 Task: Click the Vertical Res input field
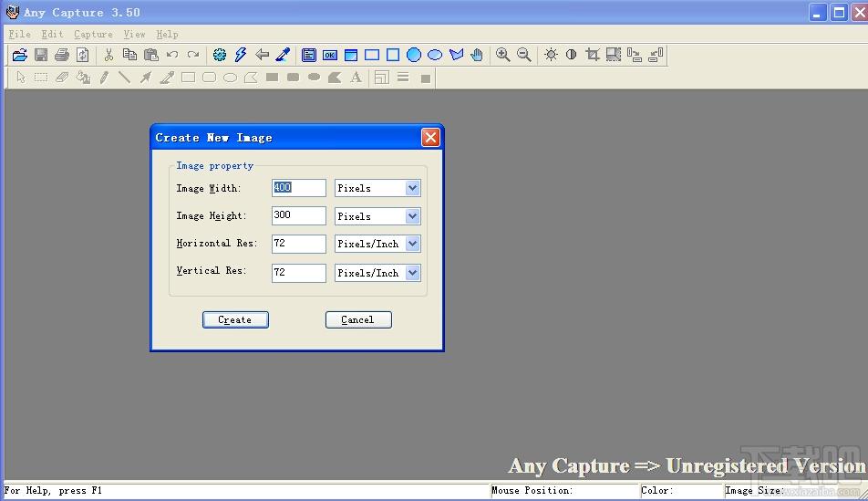point(299,273)
